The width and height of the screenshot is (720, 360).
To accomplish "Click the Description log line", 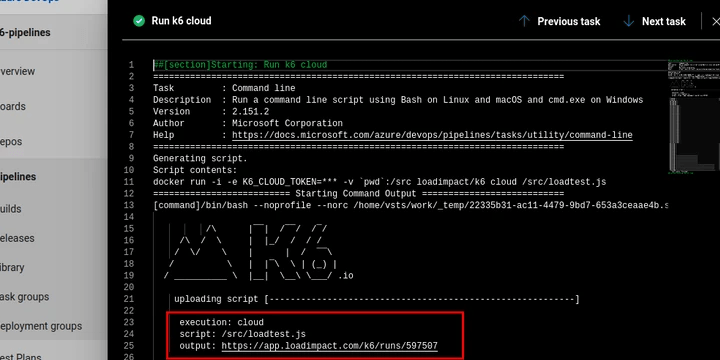I will (x=398, y=100).
